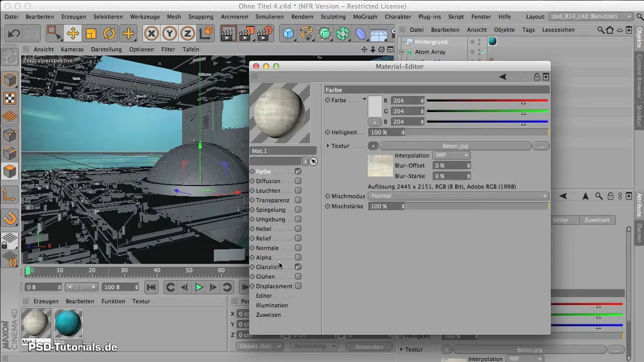Enable the Diffusion channel checkbox
Viewport: 644px width, 362px height.
pos(298,181)
